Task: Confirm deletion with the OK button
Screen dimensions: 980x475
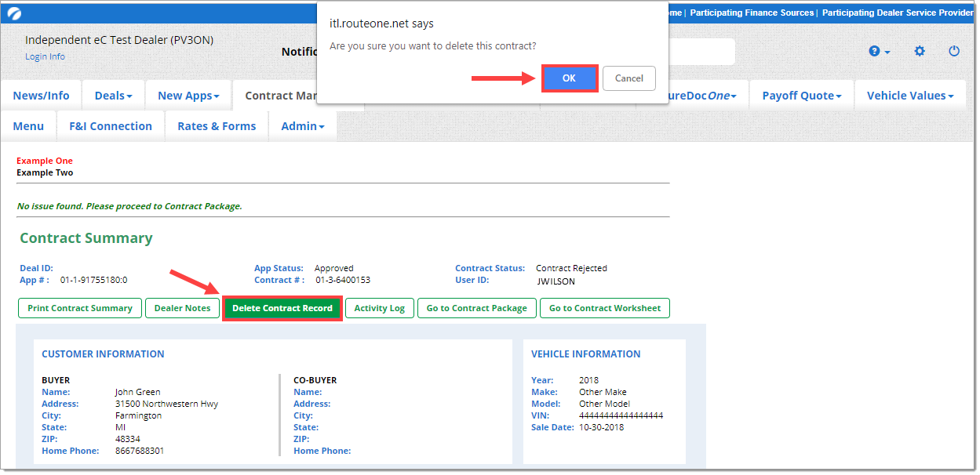Action: (569, 78)
